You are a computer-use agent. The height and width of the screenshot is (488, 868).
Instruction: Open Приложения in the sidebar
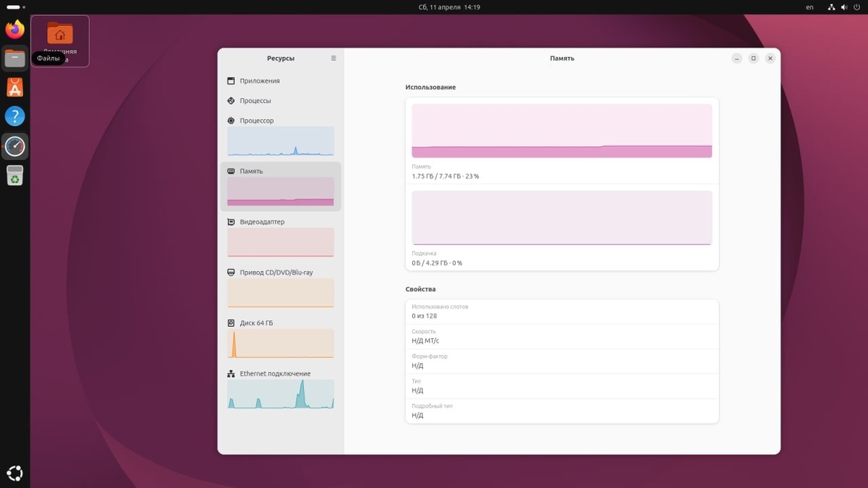[281, 81]
